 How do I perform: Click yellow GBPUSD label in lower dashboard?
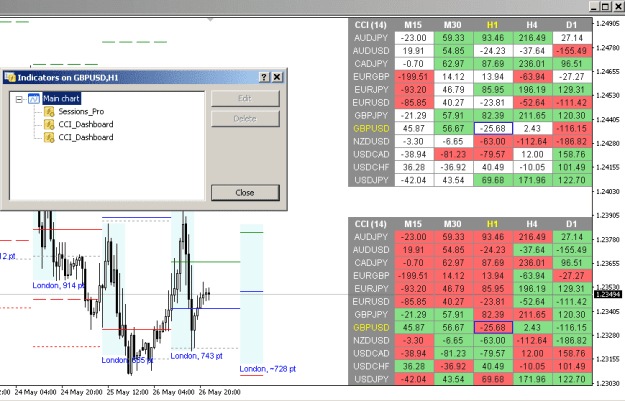point(371,328)
